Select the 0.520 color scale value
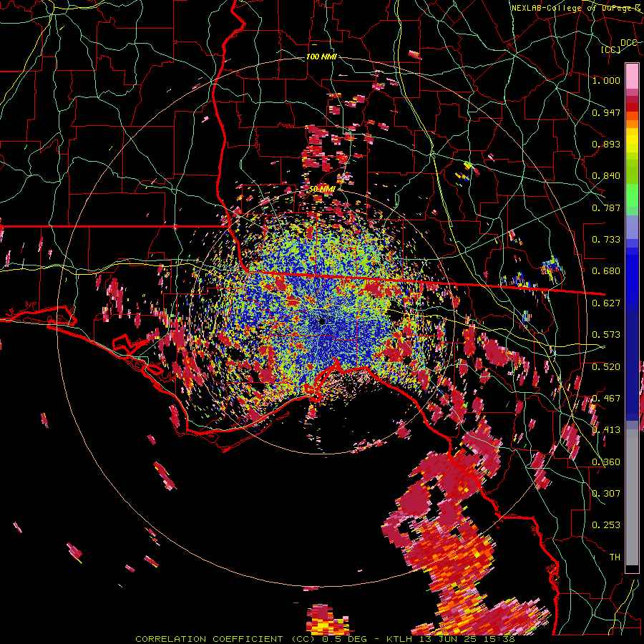Screen dimensions: 644x644 (606, 367)
